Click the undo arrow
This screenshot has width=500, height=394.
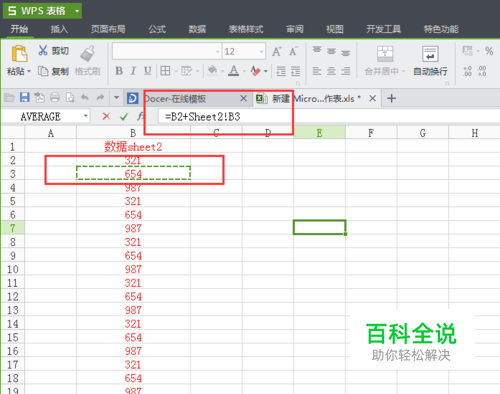85,98
